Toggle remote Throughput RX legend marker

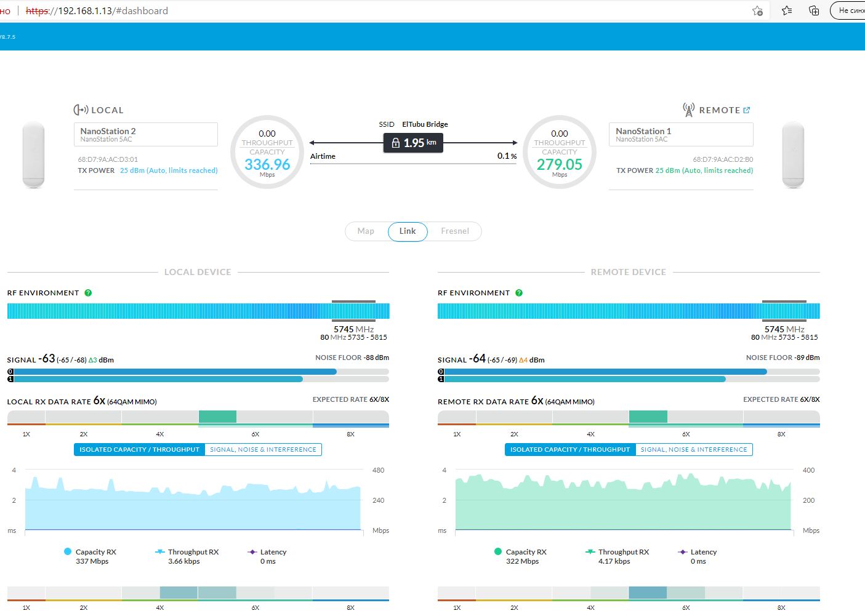click(590, 551)
